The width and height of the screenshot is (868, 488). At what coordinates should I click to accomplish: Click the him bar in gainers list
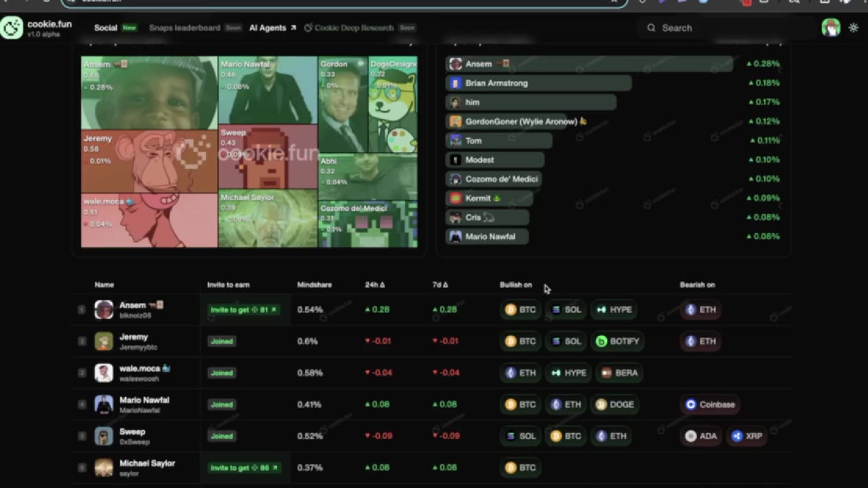(531, 102)
